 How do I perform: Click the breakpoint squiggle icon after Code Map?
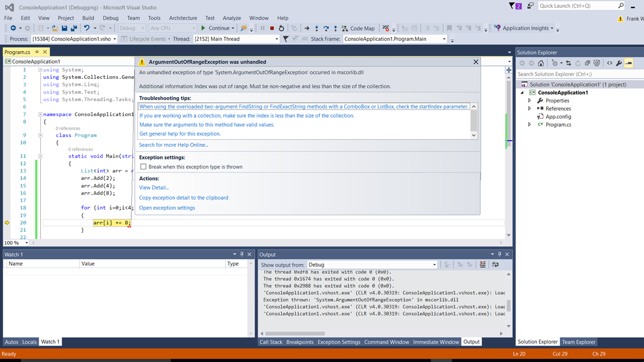(385, 28)
